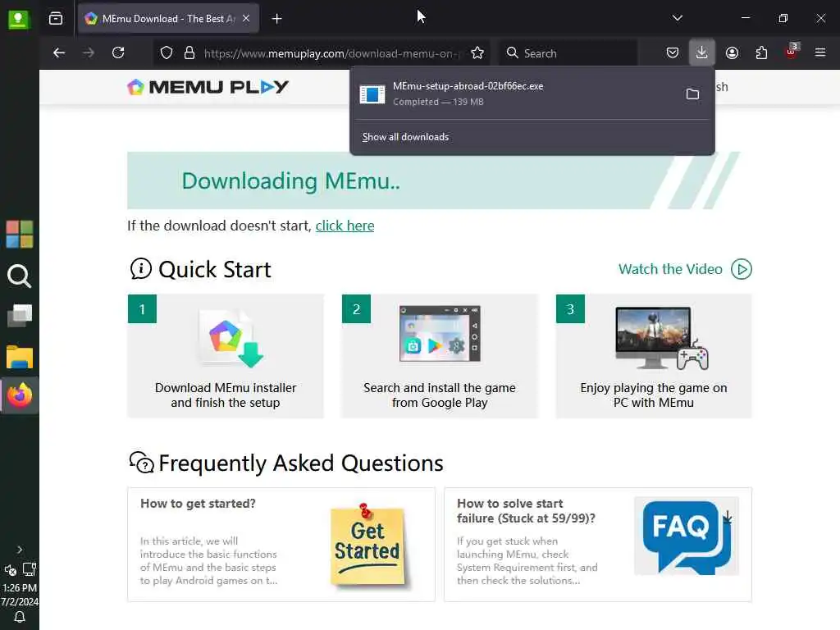Select step 2 Search and install card
Viewport: 840px width, 630px height.
tap(440, 356)
